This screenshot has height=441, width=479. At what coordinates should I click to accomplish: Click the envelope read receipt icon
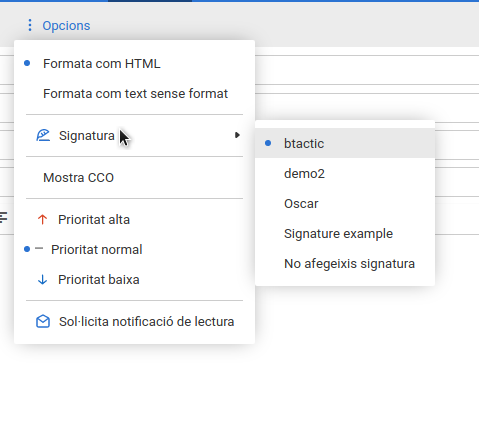(x=43, y=322)
